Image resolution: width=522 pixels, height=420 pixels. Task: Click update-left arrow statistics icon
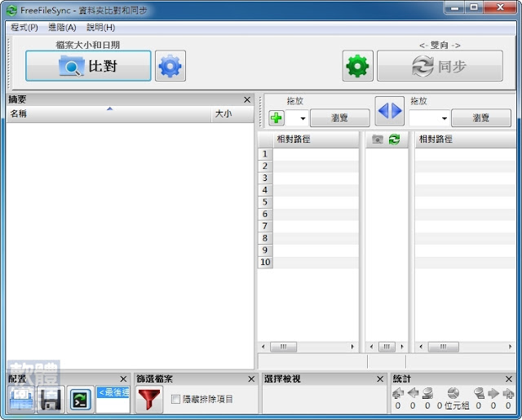point(413,393)
